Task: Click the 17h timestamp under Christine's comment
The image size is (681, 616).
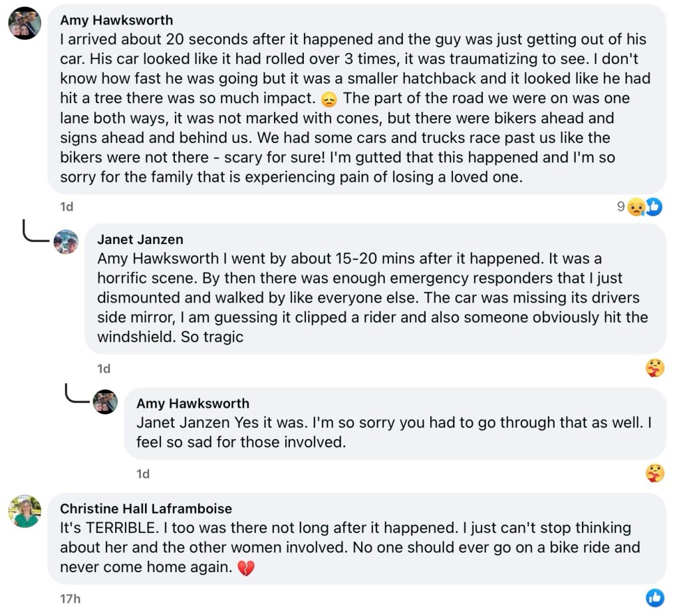Action: click(x=70, y=599)
